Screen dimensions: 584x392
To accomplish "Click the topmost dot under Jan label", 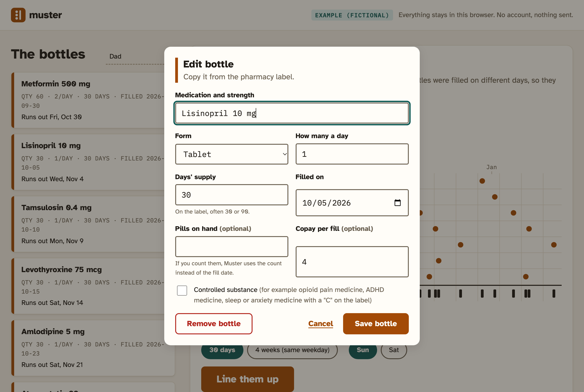I will point(482,181).
